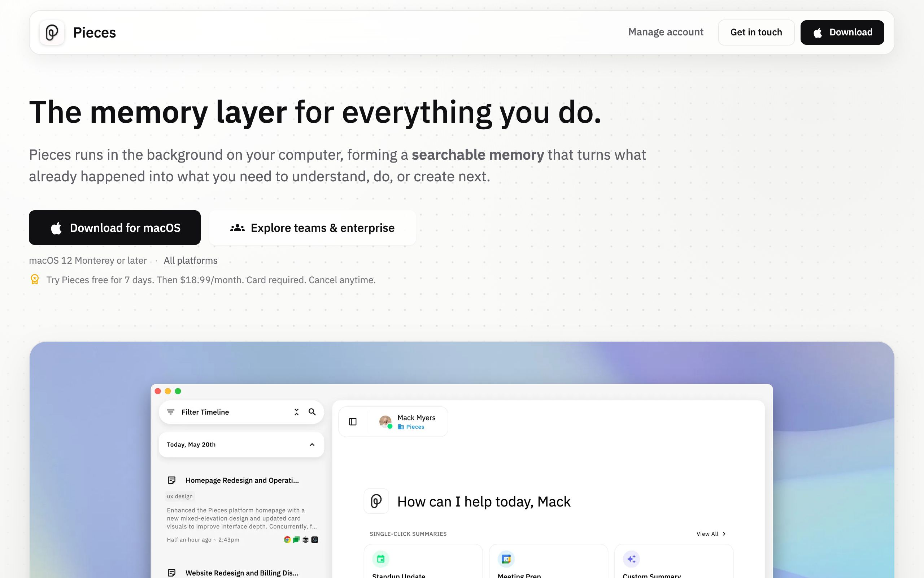Collapse timeline with the collapse-all arrows icon

click(296, 412)
